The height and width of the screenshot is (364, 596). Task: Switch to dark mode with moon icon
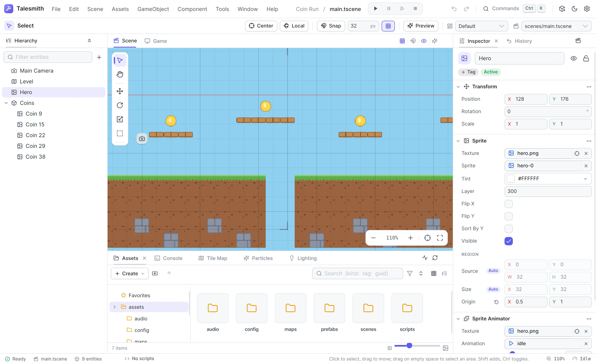pos(574,9)
